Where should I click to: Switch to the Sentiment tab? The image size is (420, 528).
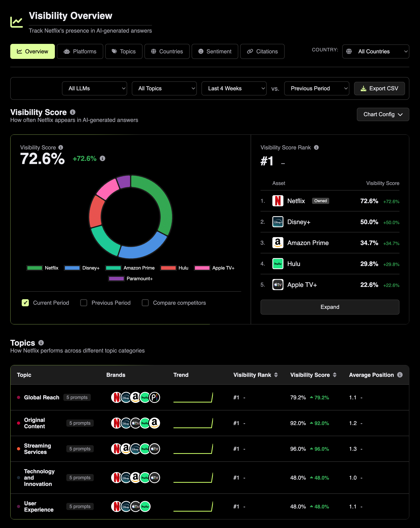215,51
